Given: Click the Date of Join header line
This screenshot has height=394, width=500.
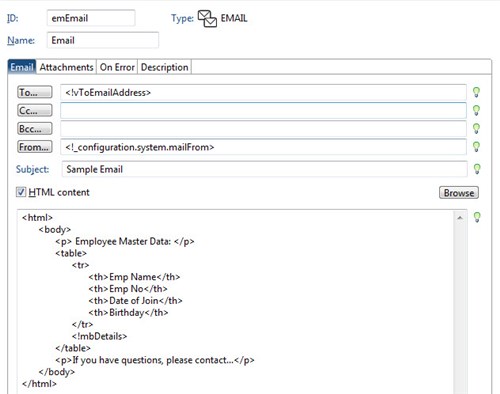Looking at the screenshot, I should 135,301.
